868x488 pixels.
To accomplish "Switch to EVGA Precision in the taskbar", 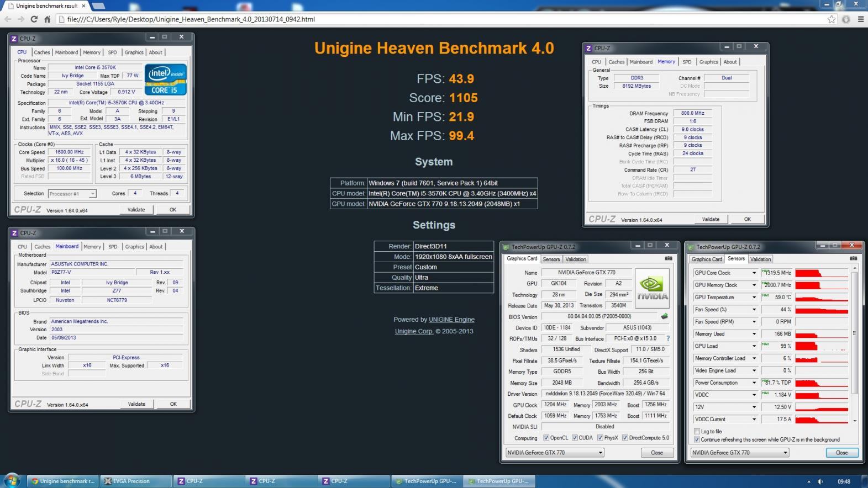I will pos(135,481).
